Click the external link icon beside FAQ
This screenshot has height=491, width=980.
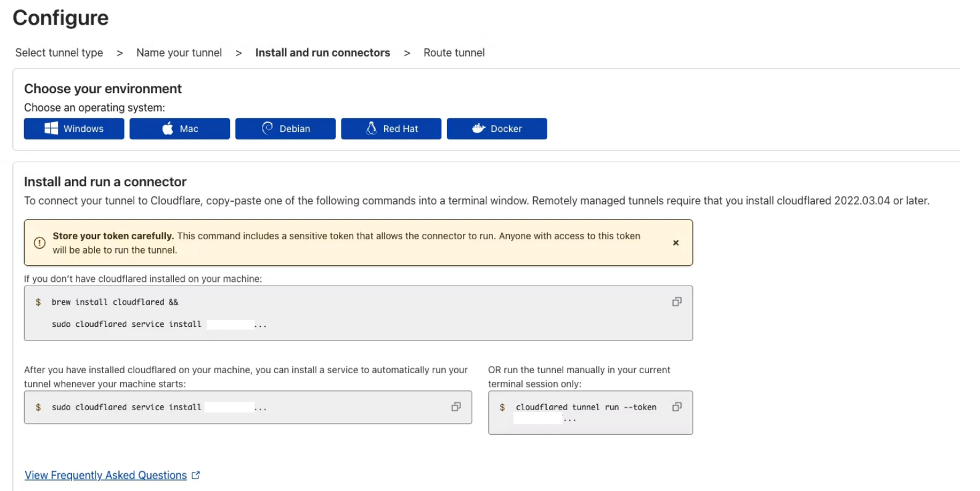click(x=196, y=476)
